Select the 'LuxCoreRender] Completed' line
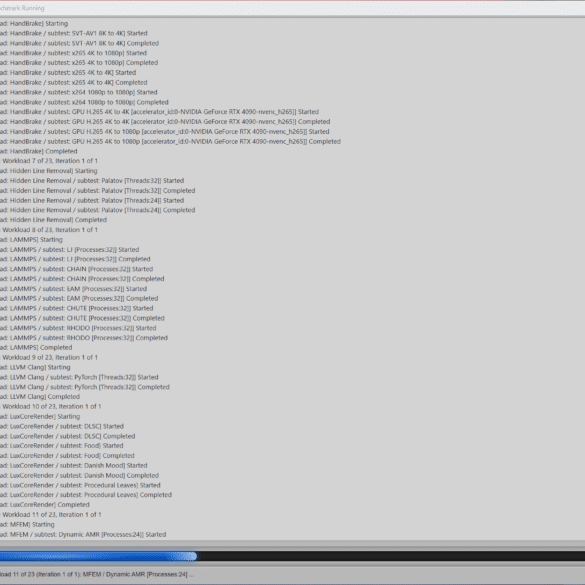This screenshot has height=585, width=585. 45,504
